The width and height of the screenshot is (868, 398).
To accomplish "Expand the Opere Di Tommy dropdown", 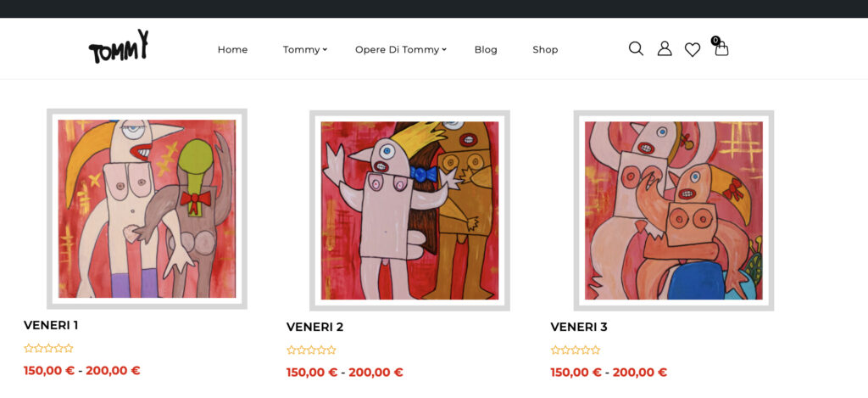I will pos(401,49).
